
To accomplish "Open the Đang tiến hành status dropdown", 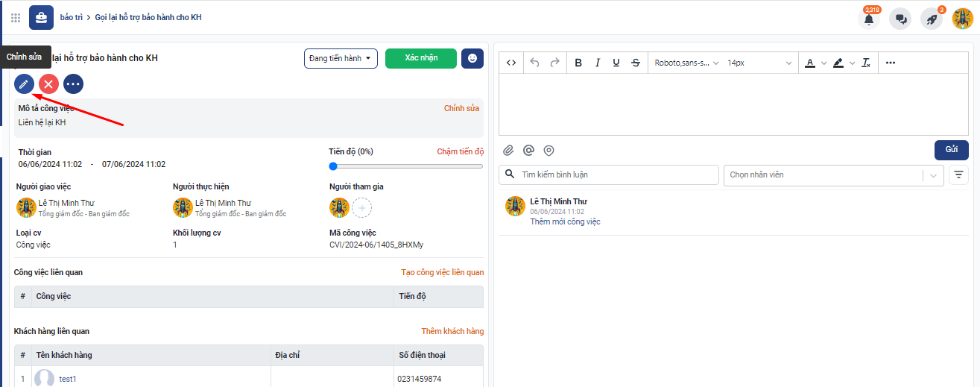I will pyautogui.click(x=341, y=58).
